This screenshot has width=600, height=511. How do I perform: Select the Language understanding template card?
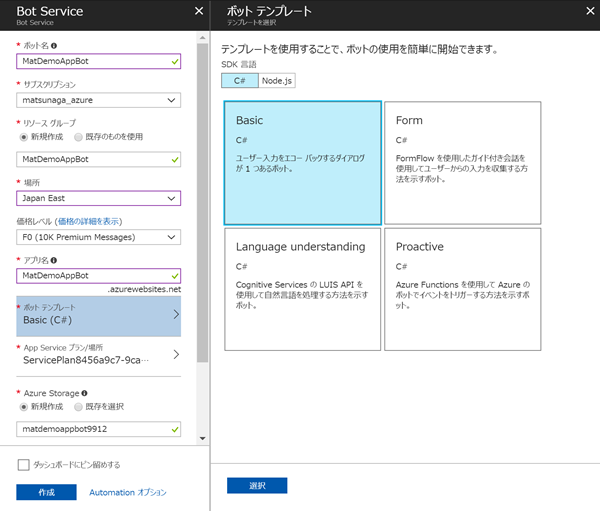coord(303,289)
